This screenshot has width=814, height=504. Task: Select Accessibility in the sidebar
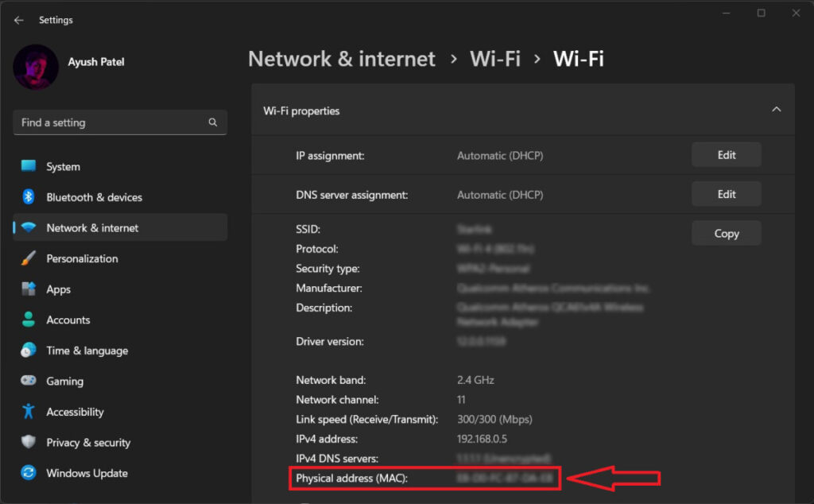[75, 412]
